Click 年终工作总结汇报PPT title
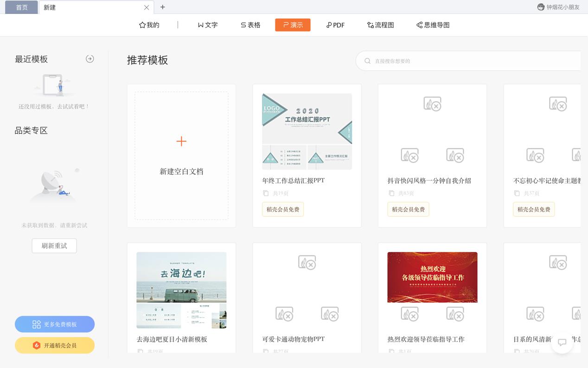 click(x=294, y=181)
